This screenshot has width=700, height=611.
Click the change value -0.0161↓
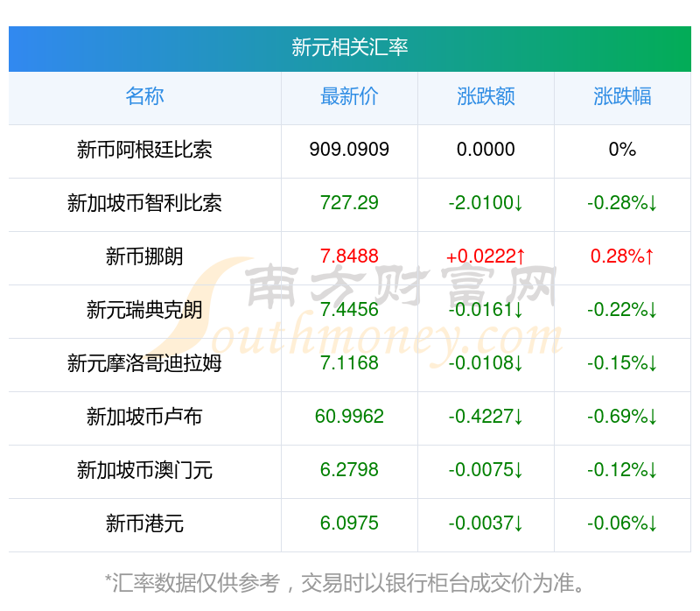486,310
